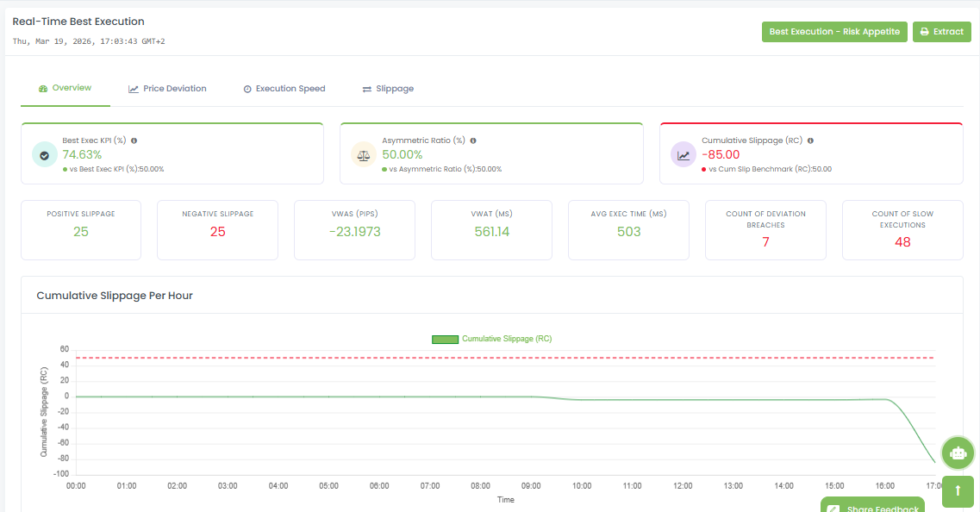This screenshot has width=980, height=512.
Task: Select the Slippage tab
Action: tap(388, 89)
